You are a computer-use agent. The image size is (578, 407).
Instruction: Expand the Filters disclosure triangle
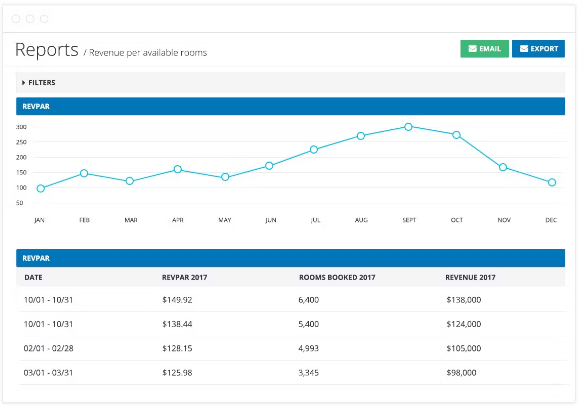click(x=24, y=83)
